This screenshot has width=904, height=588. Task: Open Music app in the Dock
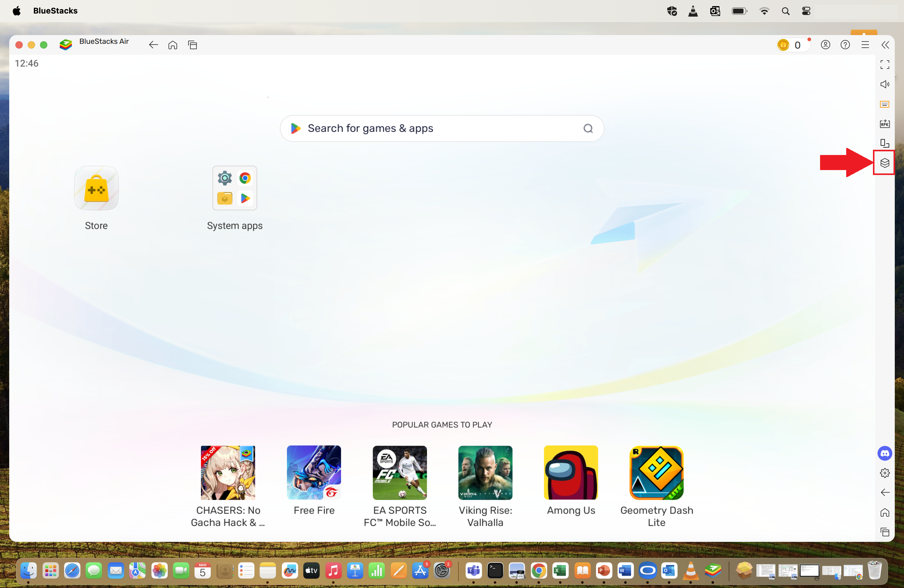[x=333, y=570]
